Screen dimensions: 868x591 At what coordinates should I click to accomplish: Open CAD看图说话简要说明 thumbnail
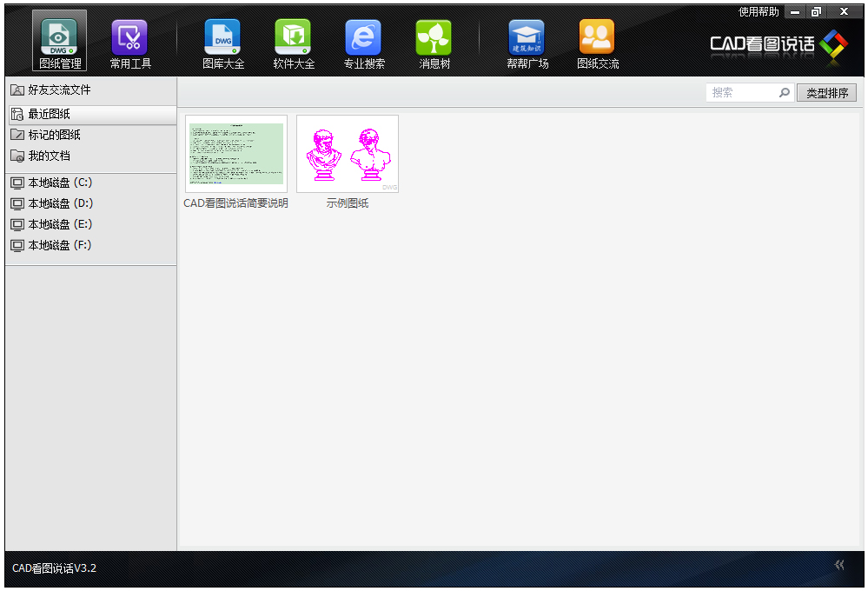pyautogui.click(x=236, y=154)
